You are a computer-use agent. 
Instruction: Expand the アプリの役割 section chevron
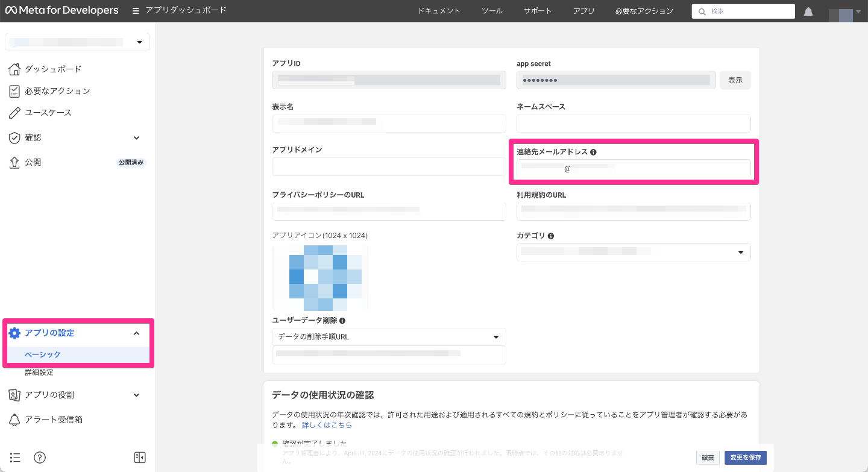(x=136, y=395)
